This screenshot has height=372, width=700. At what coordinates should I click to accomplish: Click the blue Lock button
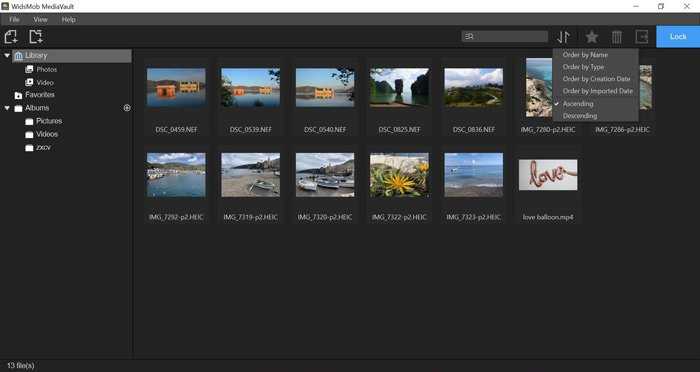[678, 37]
